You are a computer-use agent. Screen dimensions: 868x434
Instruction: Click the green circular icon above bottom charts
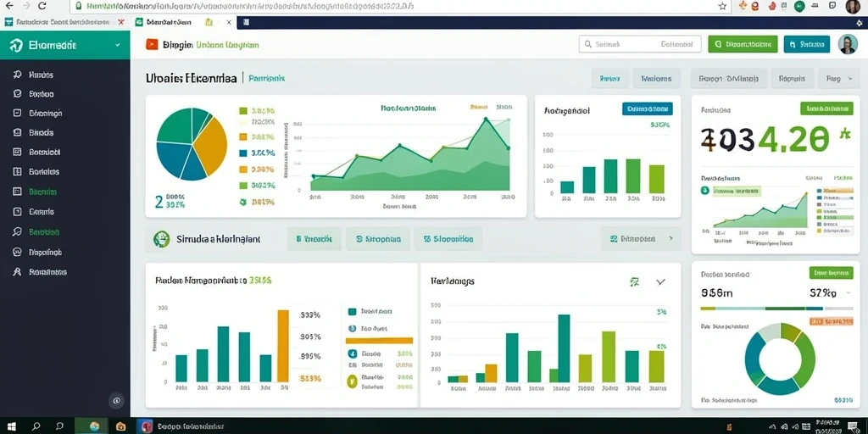[x=162, y=238]
